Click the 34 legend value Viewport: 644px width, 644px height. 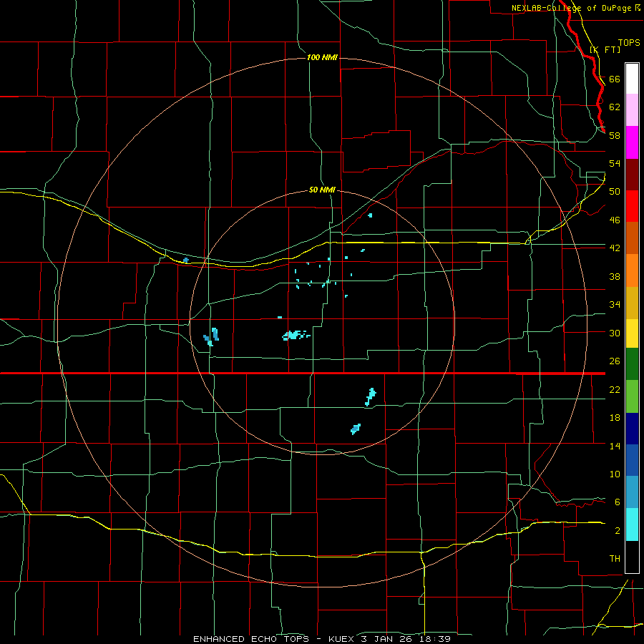pyautogui.click(x=615, y=304)
